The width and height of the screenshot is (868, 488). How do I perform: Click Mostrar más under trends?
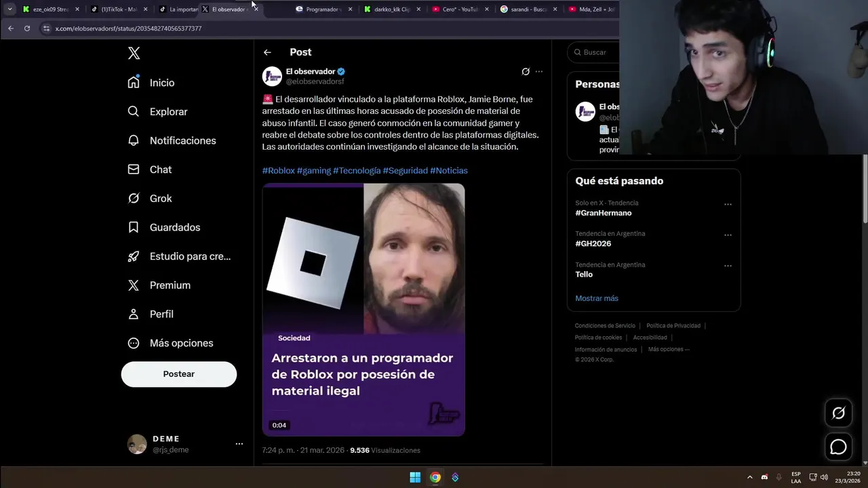597,298
